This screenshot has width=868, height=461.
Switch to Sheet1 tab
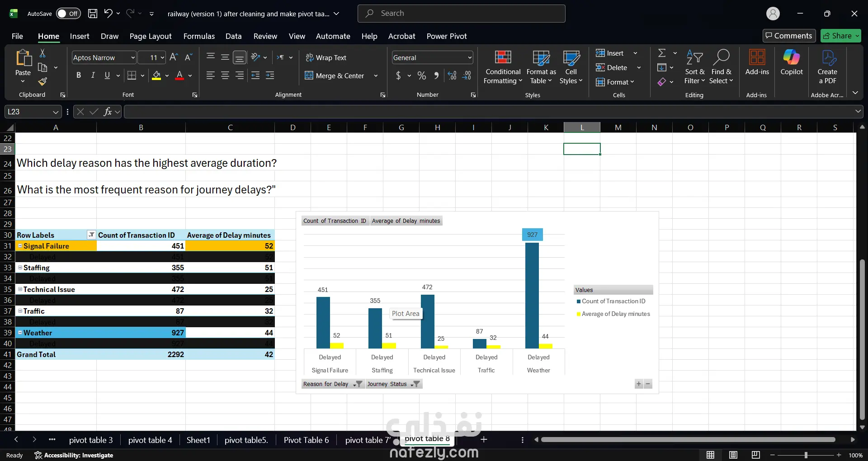point(198,440)
